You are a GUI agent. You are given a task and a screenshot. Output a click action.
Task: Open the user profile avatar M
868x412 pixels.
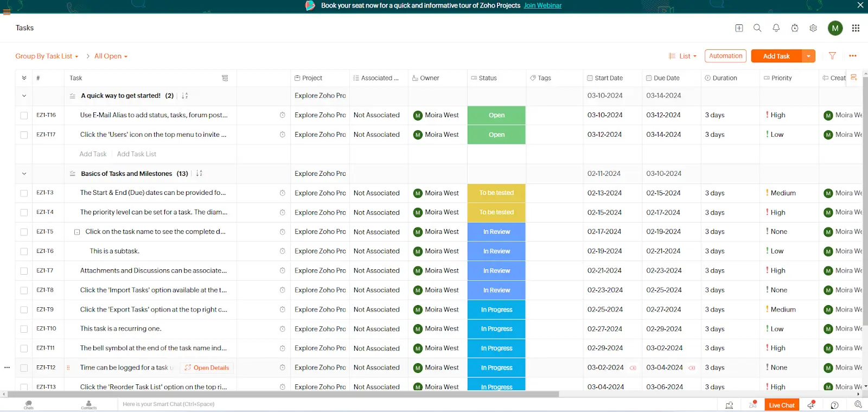pos(835,28)
